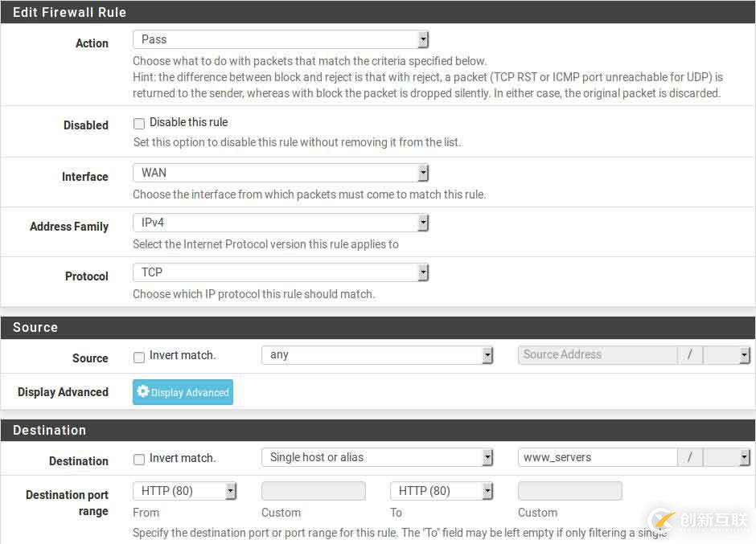Click the www_servers destination address field

[598, 457]
